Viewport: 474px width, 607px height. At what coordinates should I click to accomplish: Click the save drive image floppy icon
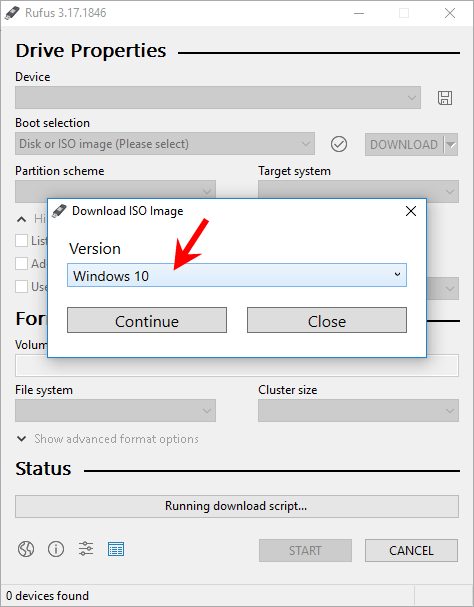[445, 98]
